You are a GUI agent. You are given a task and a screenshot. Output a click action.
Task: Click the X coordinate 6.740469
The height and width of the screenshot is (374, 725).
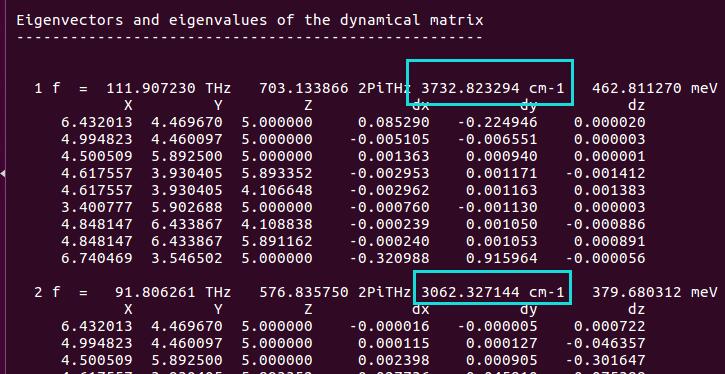click(x=97, y=258)
